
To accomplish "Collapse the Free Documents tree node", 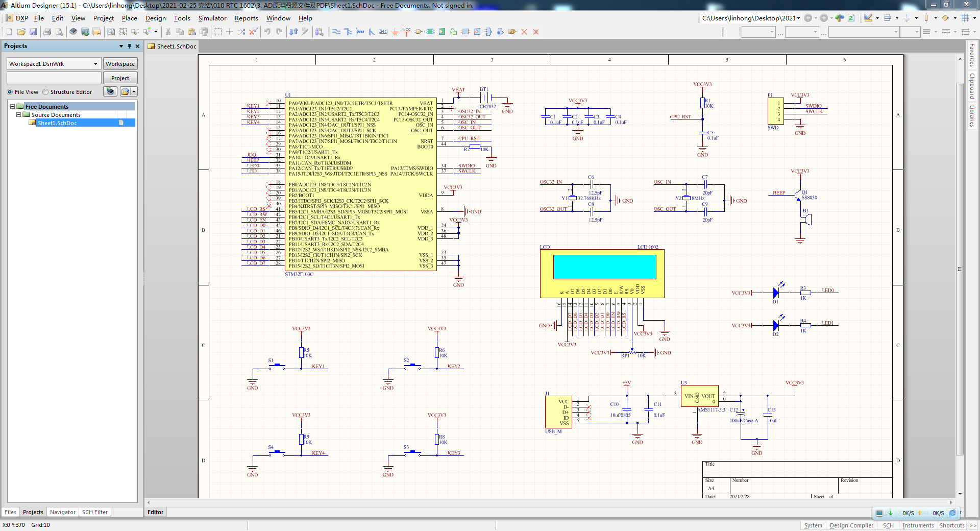I will pyautogui.click(x=13, y=106).
